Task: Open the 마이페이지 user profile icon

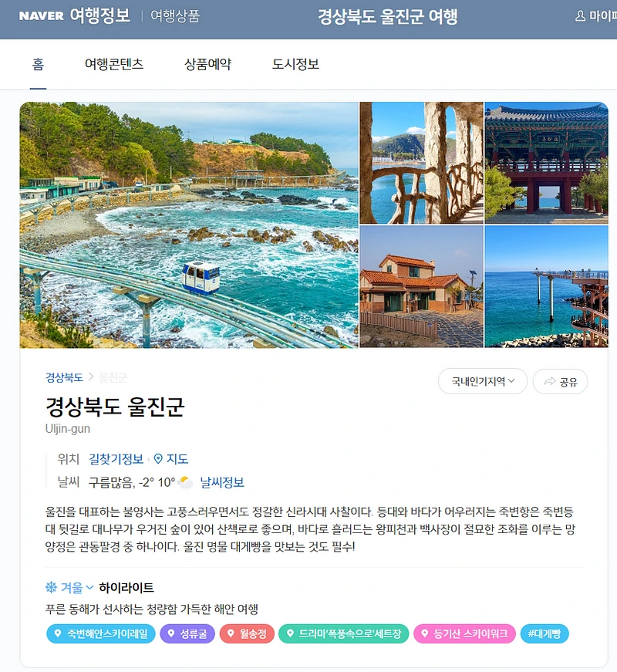Action: [580, 16]
